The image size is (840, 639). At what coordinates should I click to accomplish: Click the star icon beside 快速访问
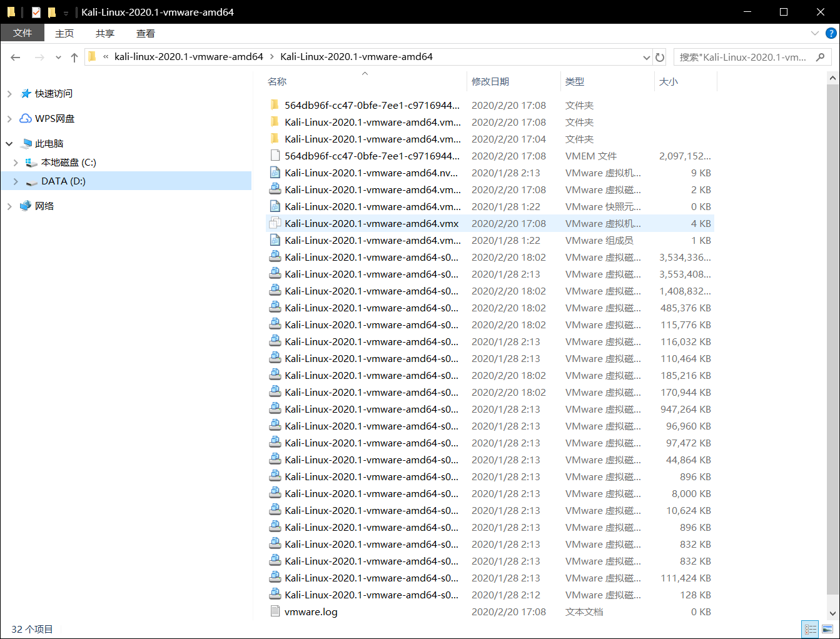(26, 93)
